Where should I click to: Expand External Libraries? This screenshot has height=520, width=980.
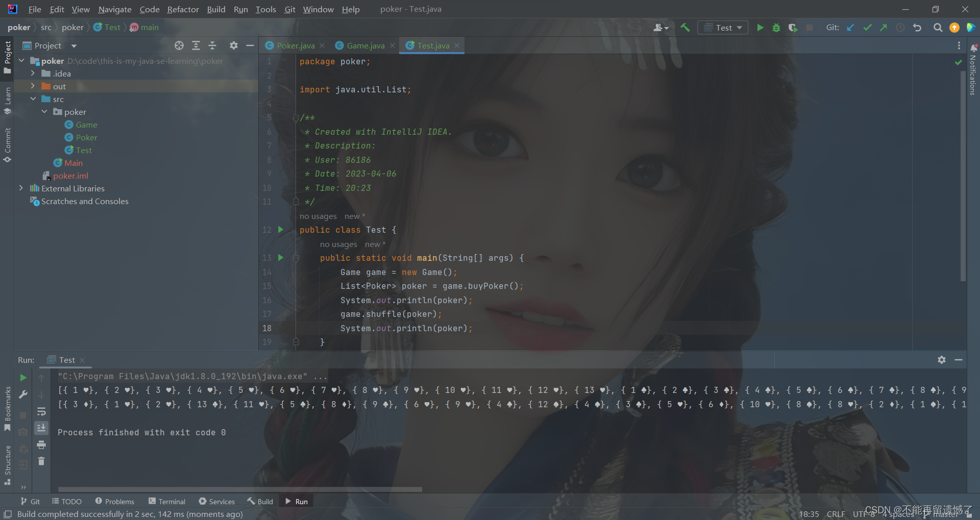pos(21,188)
